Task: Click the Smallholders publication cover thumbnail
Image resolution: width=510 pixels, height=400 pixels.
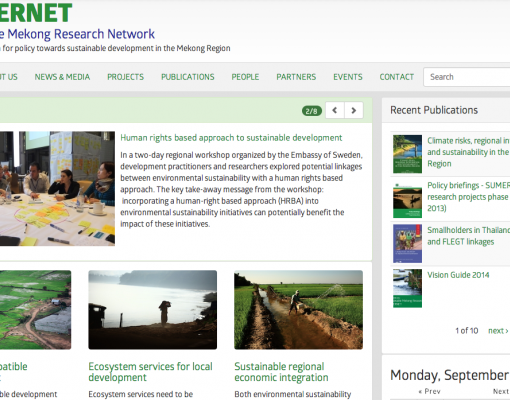Action: [x=407, y=244]
